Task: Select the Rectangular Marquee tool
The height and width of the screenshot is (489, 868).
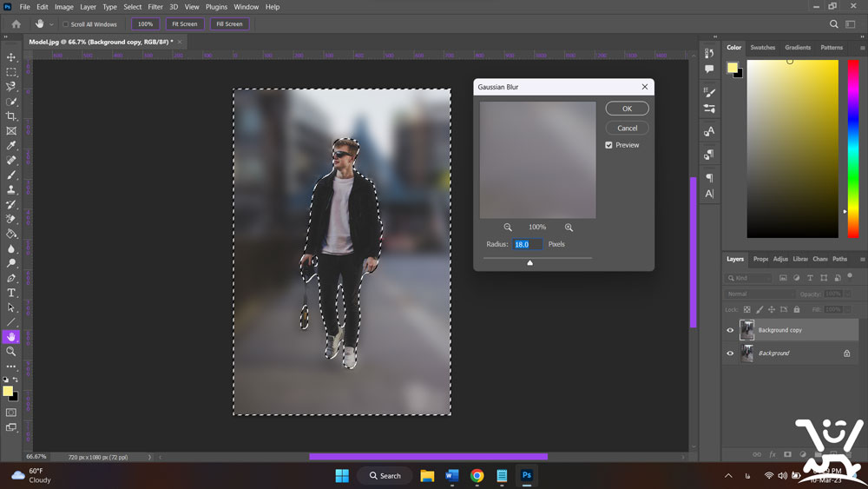Action: [x=11, y=72]
